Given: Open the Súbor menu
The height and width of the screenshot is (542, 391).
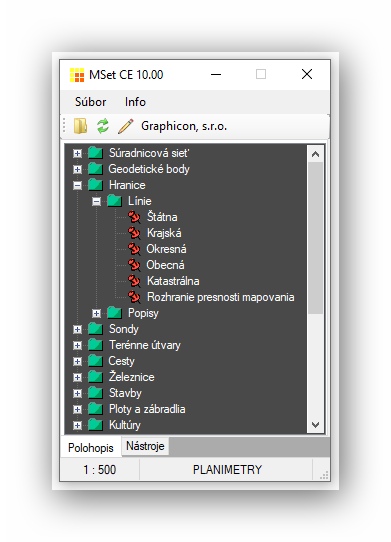Looking at the screenshot, I should 91,102.
